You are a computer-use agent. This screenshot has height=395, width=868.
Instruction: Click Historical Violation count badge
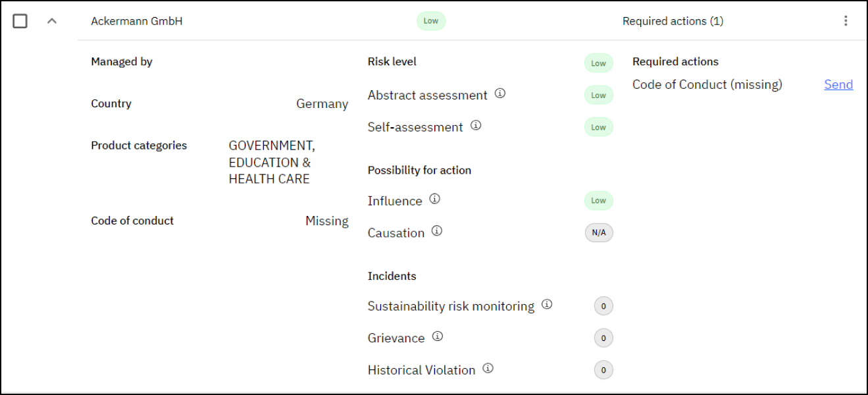[x=603, y=371]
